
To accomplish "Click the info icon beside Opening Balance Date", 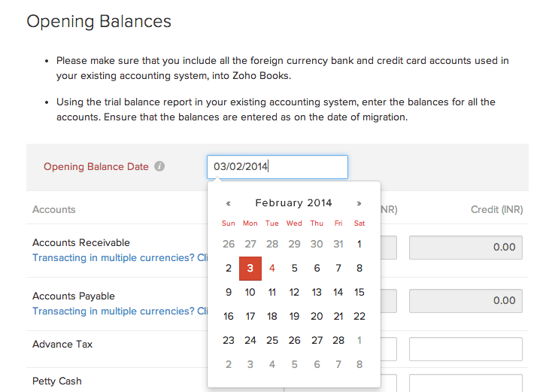I will tap(159, 166).
